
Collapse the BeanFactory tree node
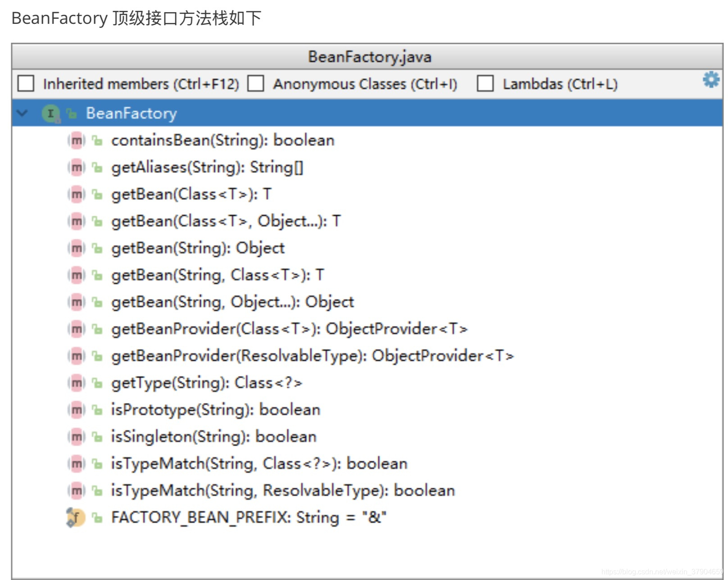click(x=22, y=113)
